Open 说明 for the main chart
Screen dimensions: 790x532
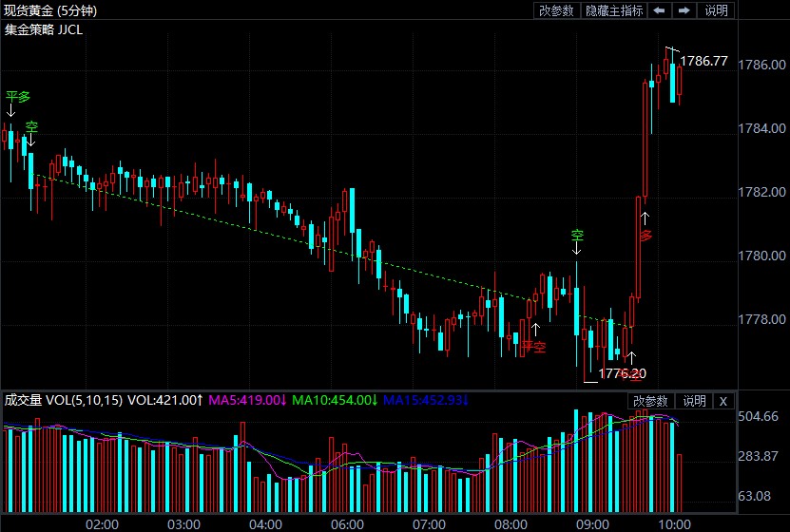(x=716, y=10)
